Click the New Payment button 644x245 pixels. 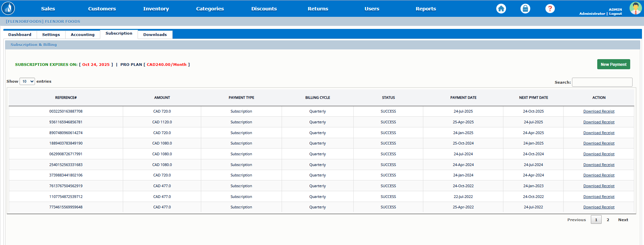613,64
